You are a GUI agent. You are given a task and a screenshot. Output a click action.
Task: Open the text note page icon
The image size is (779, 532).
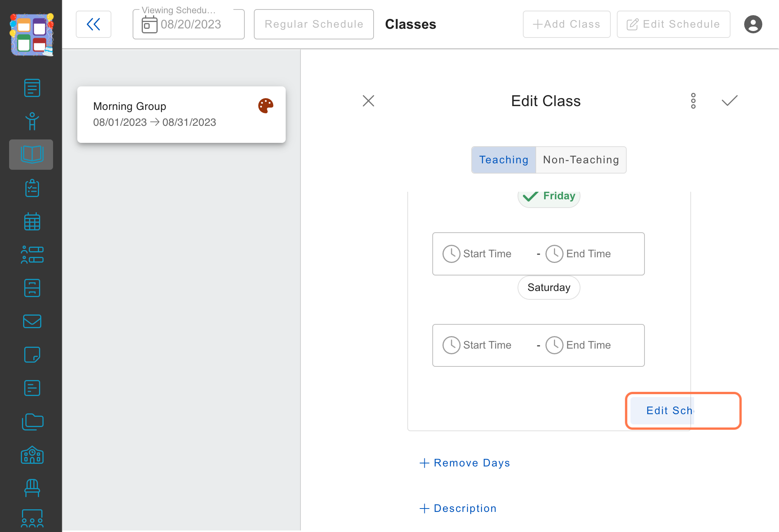tap(32, 388)
